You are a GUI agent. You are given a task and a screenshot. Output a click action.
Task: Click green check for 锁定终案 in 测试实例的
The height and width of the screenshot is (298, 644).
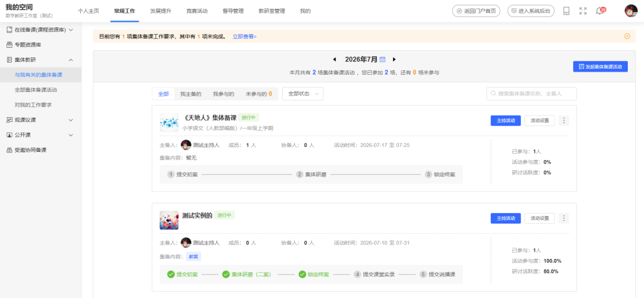tap(302, 274)
